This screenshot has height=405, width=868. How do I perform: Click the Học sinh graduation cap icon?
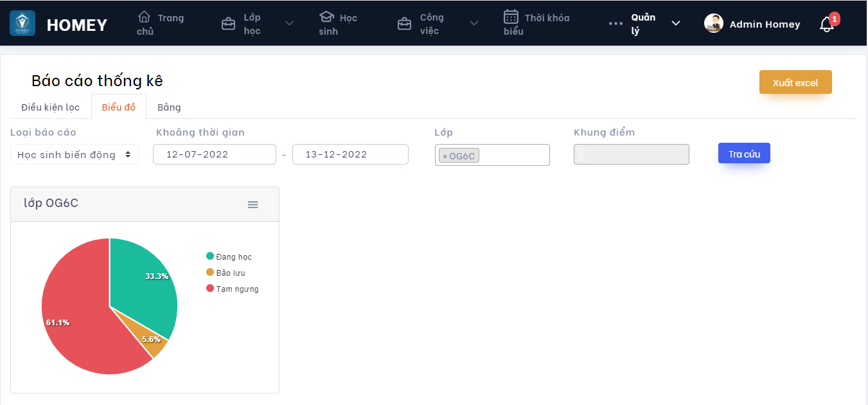pos(326,17)
